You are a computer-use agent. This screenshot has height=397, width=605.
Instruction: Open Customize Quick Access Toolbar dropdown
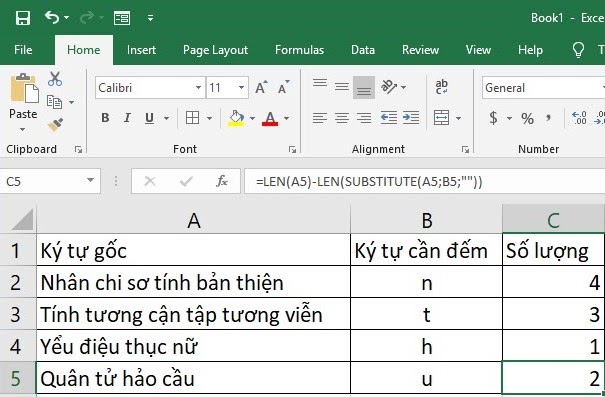pyautogui.click(x=150, y=18)
